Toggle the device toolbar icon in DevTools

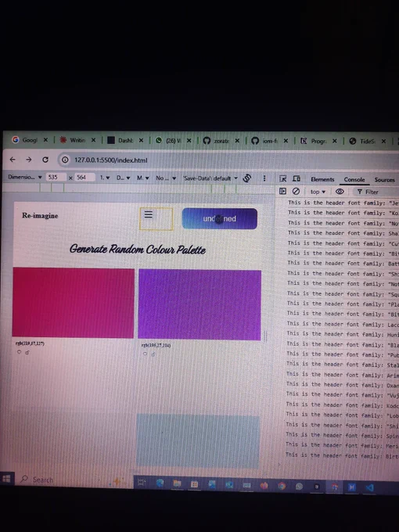(297, 178)
